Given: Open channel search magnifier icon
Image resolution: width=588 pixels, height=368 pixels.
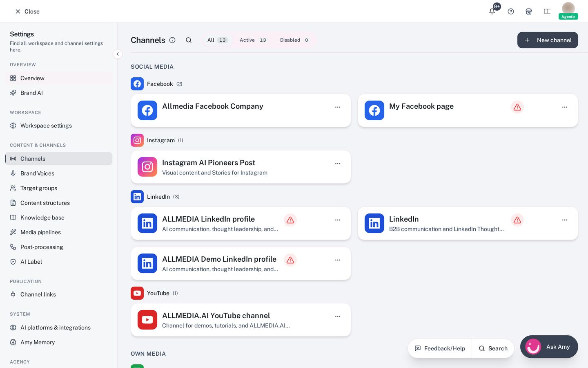Looking at the screenshot, I should (x=189, y=40).
